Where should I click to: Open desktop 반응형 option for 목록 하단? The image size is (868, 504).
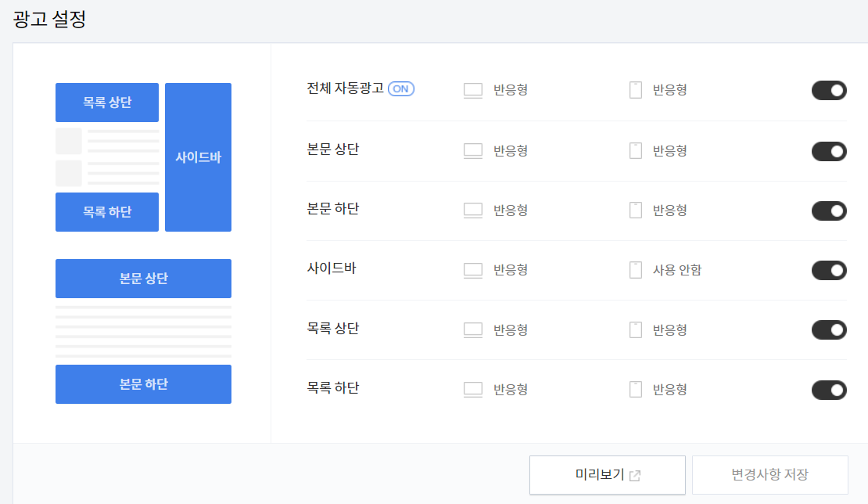click(511, 390)
